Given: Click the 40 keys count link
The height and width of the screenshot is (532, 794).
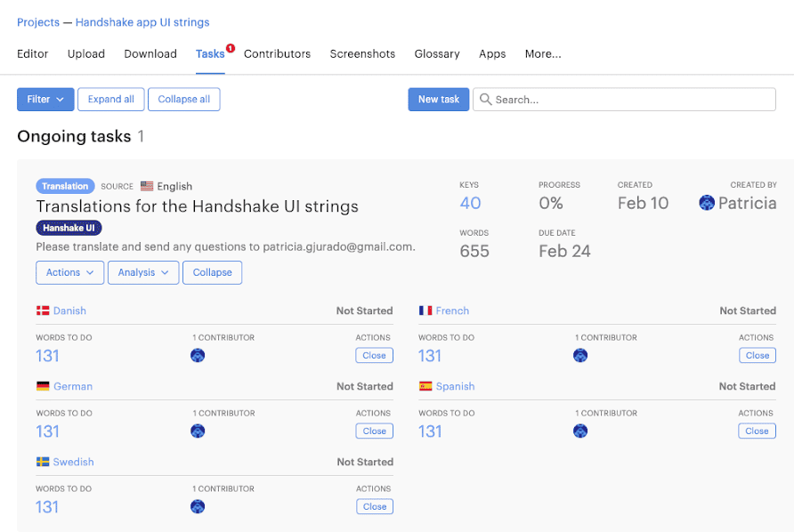Looking at the screenshot, I should pos(470,203).
